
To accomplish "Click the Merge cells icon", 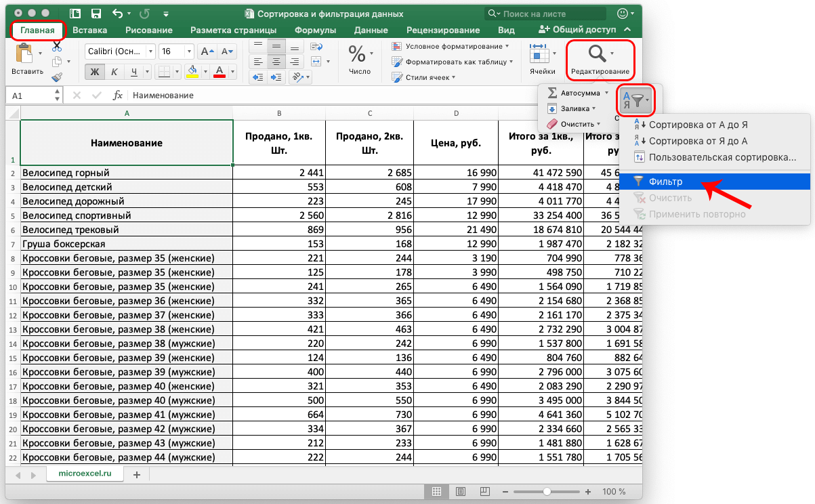I will [x=316, y=61].
